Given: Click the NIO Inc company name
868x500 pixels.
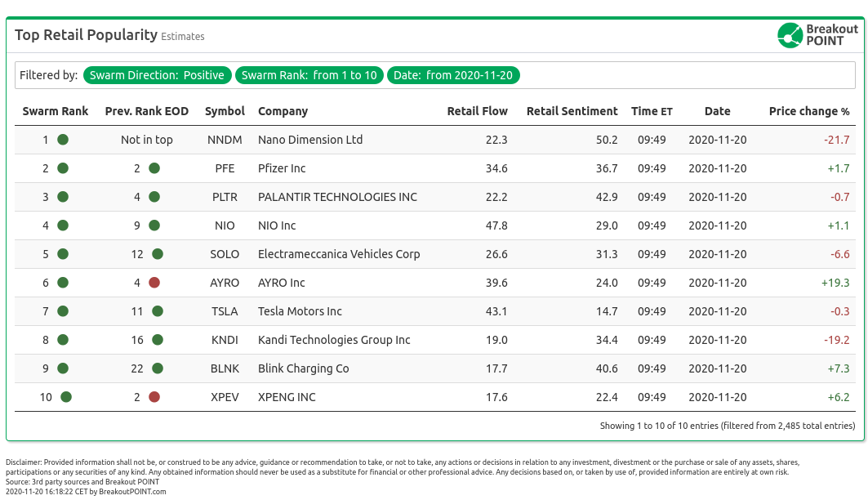Looking at the screenshot, I should point(277,225).
